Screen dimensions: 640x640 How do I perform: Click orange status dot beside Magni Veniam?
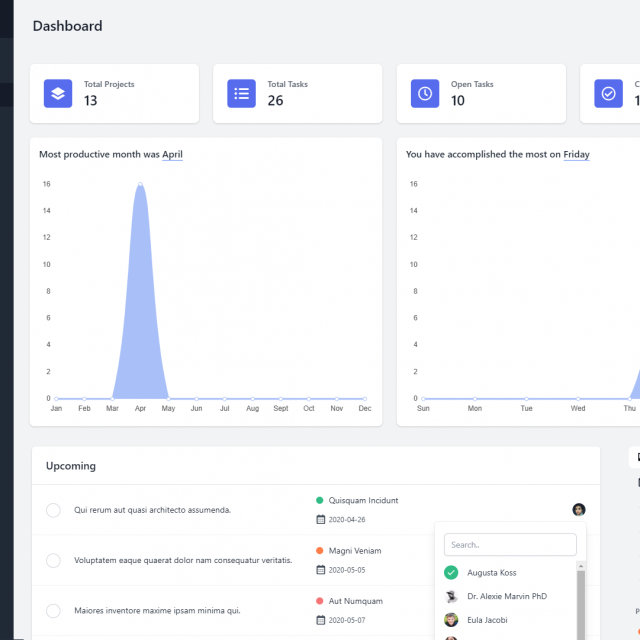(320, 550)
